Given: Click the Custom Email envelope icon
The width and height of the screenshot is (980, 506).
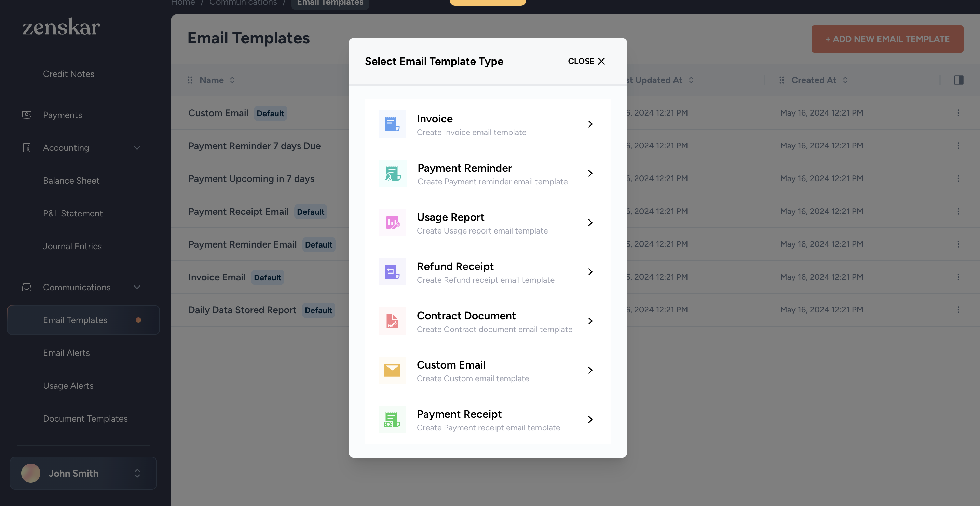Looking at the screenshot, I should (x=392, y=370).
